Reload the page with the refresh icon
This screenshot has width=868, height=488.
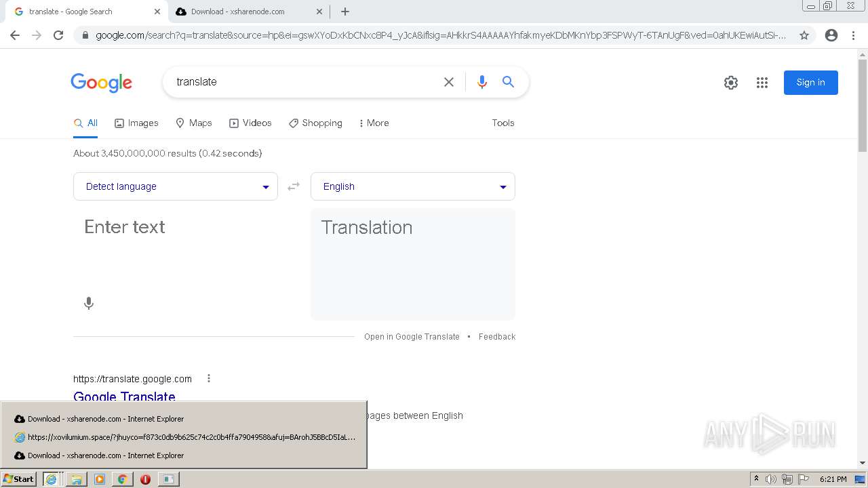pyautogui.click(x=58, y=35)
